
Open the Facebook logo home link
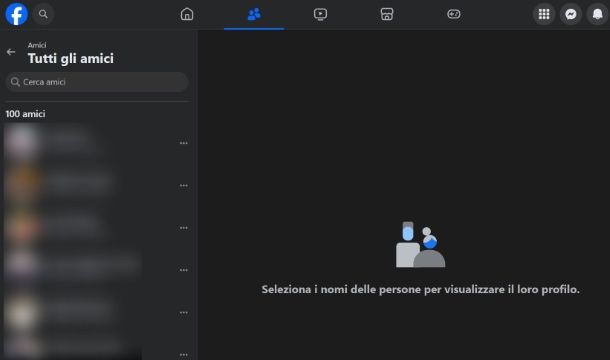coord(17,14)
